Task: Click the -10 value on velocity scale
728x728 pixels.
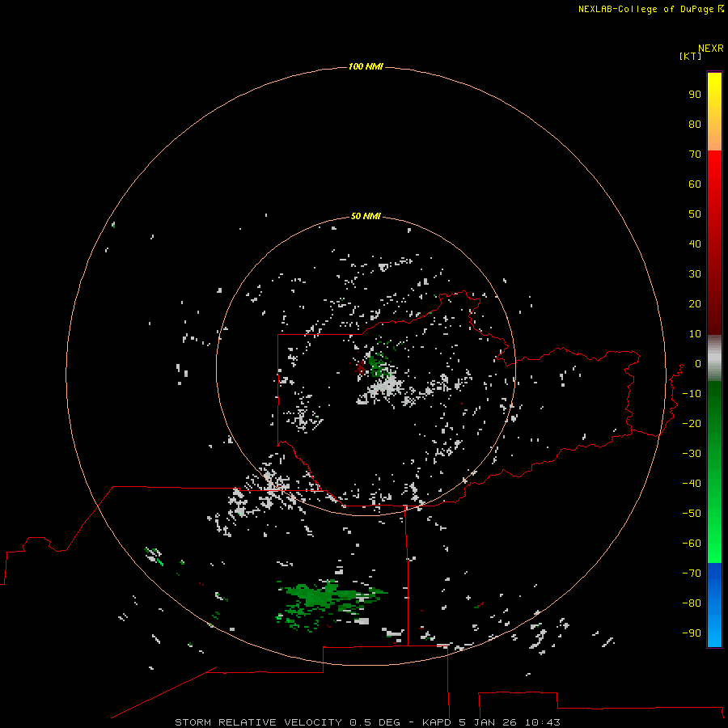Action: (x=692, y=394)
